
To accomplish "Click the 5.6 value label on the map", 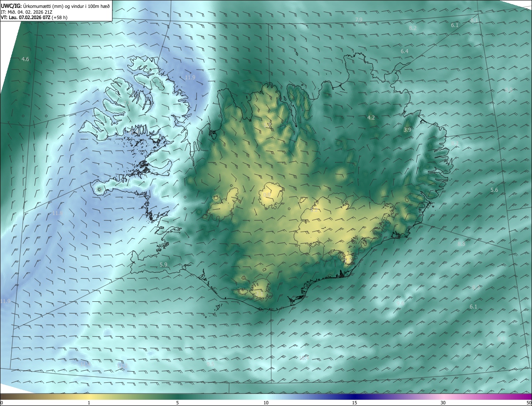I will click(x=494, y=190).
